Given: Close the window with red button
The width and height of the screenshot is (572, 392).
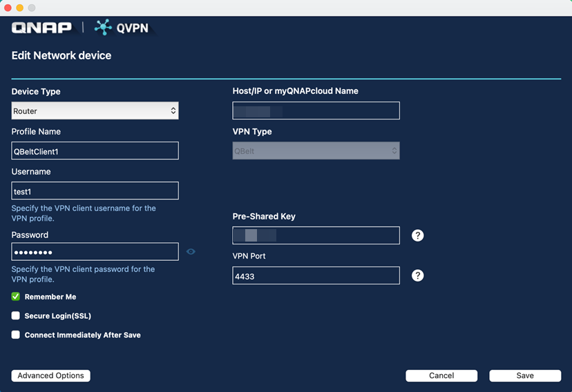Looking at the screenshot, I should (8, 8).
